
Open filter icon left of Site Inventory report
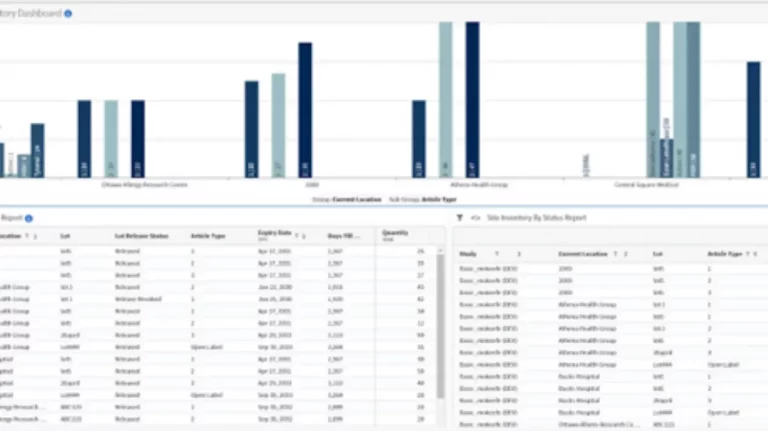(459, 217)
